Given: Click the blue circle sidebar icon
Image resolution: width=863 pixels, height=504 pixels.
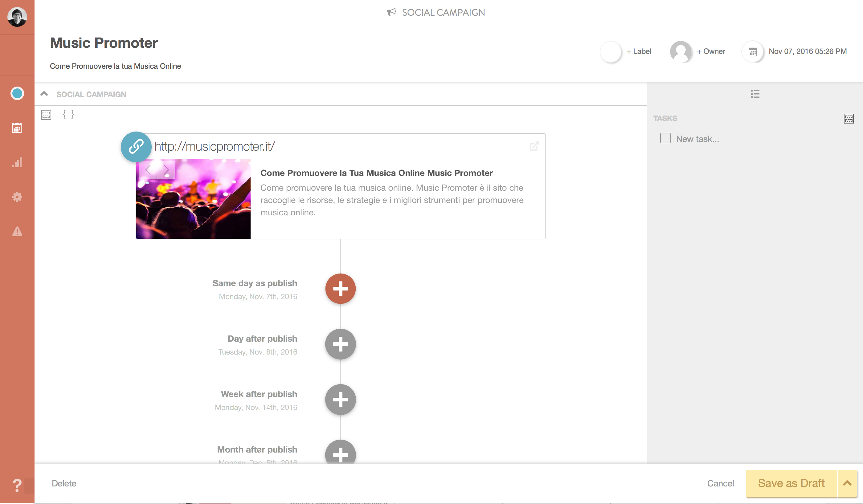Looking at the screenshot, I should pyautogui.click(x=17, y=93).
